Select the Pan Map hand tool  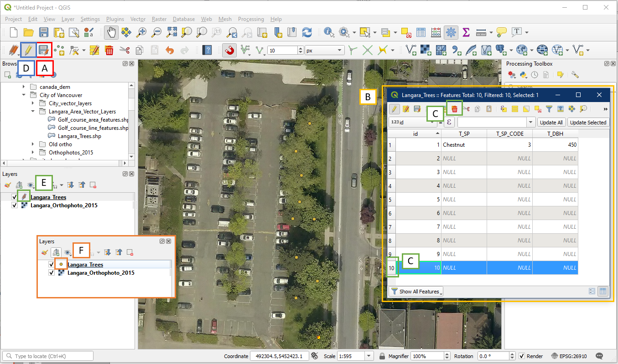pyautogui.click(x=111, y=32)
